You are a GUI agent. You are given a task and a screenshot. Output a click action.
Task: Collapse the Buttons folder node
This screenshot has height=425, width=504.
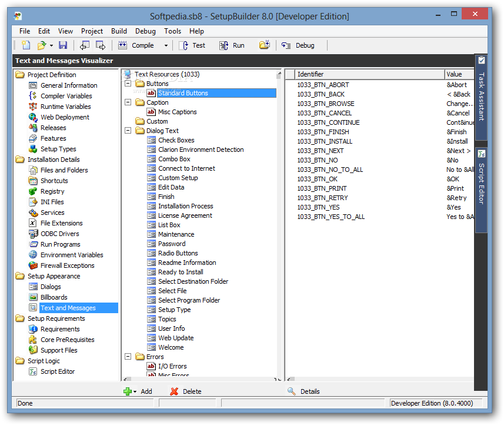pos(128,84)
